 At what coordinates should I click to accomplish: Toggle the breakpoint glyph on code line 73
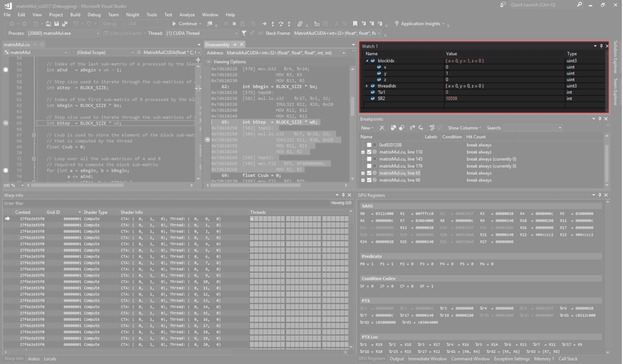pyautogui.click(x=6, y=170)
